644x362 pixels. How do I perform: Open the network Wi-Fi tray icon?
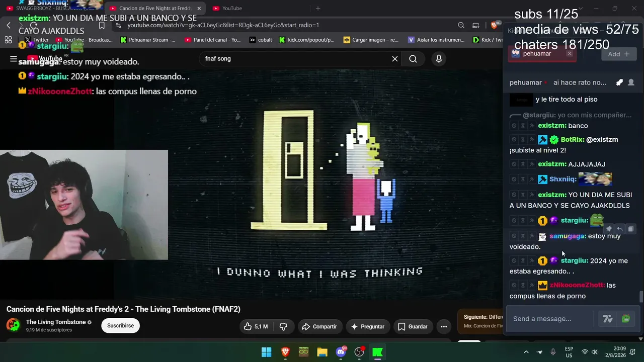tap(585, 352)
